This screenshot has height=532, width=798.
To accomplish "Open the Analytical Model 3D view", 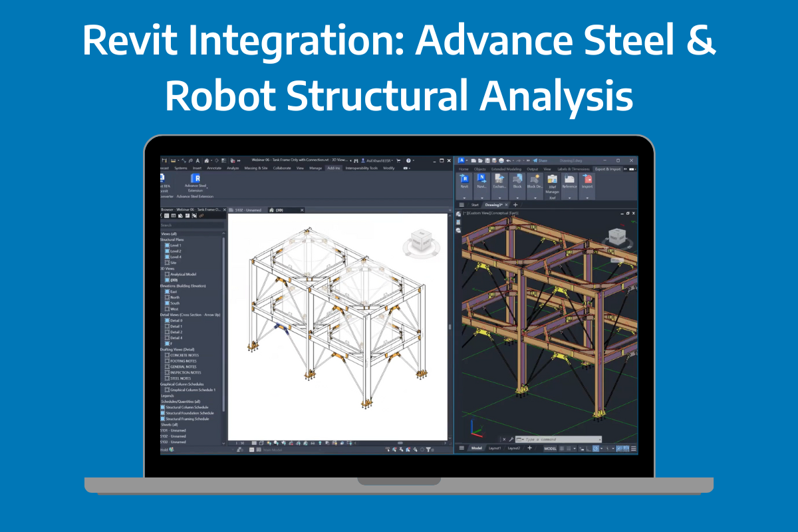I will point(183,274).
